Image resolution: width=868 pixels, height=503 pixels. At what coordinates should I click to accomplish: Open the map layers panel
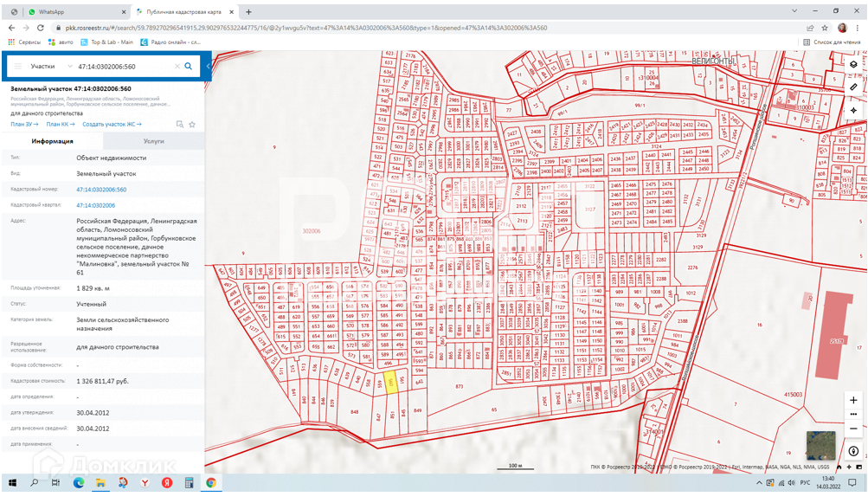(x=853, y=64)
